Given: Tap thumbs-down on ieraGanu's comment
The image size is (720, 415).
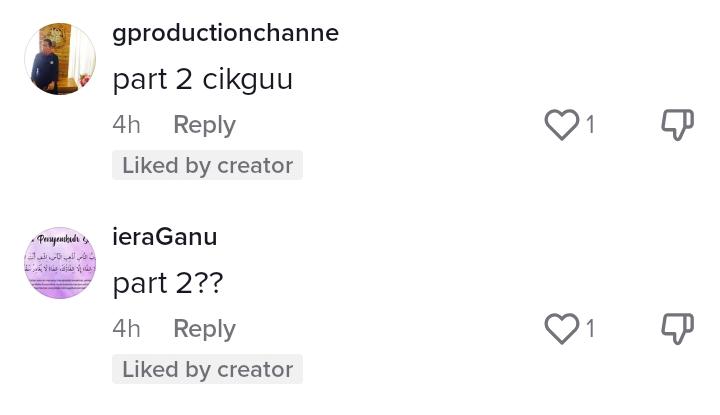Looking at the screenshot, I should click(677, 328).
